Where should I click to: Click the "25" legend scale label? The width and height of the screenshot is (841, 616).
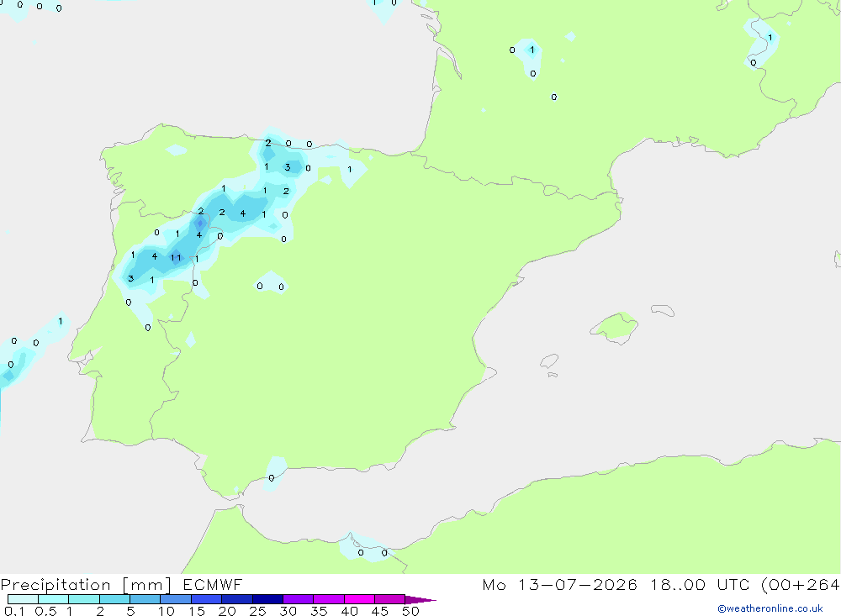tap(258, 611)
